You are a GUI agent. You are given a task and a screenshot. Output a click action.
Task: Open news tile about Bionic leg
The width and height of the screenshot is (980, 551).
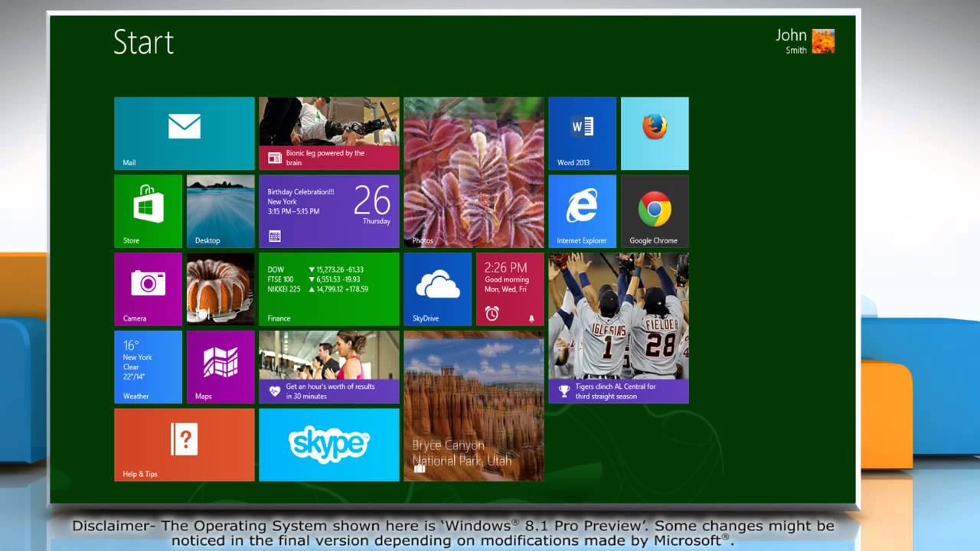coord(329,133)
